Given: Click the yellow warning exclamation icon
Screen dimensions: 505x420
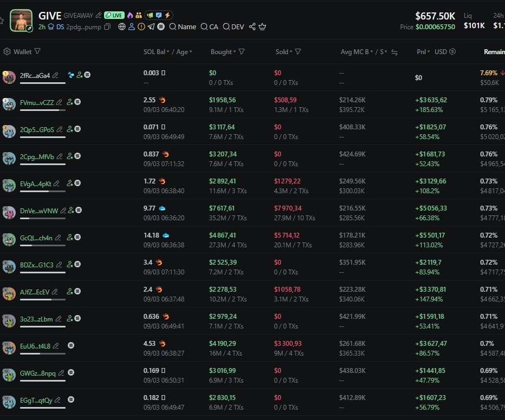Looking at the screenshot, I should pyautogui.click(x=141, y=27).
